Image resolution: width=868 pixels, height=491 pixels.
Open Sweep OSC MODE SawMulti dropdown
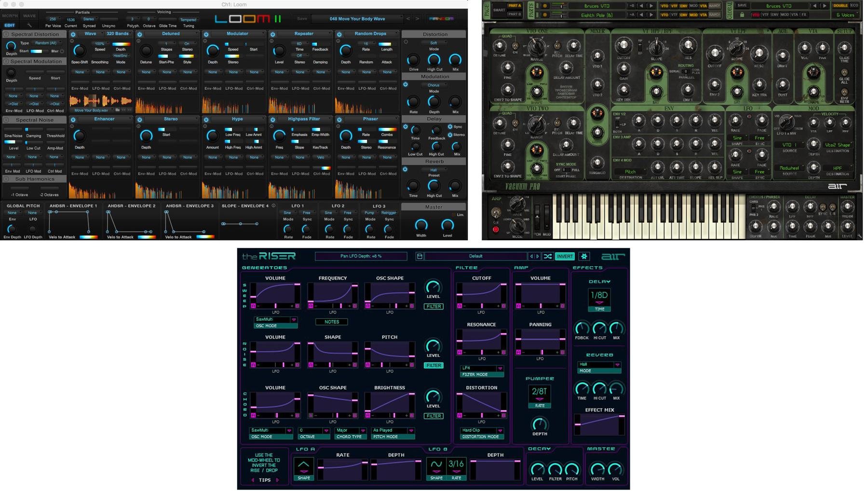pyautogui.click(x=275, y=319)
